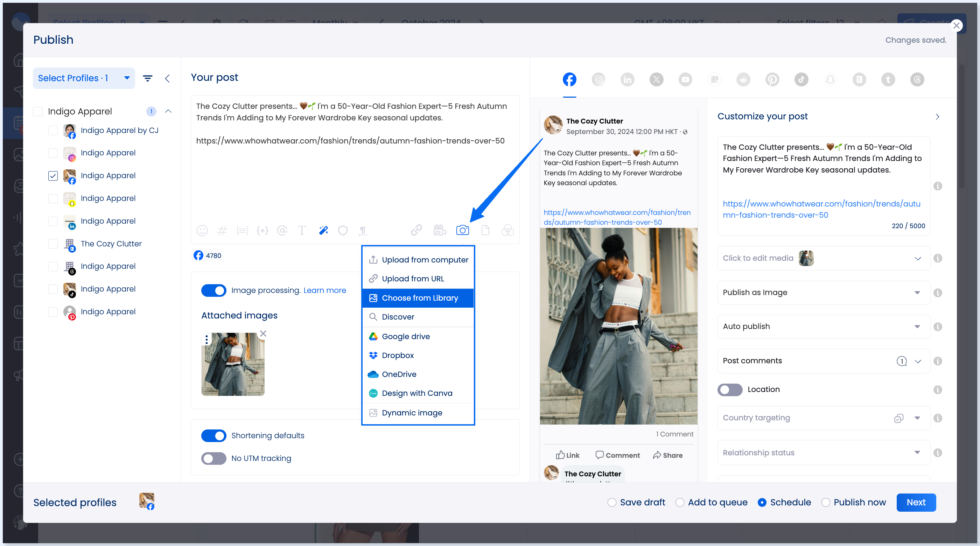Enable the Location toggle

(730, 389)
